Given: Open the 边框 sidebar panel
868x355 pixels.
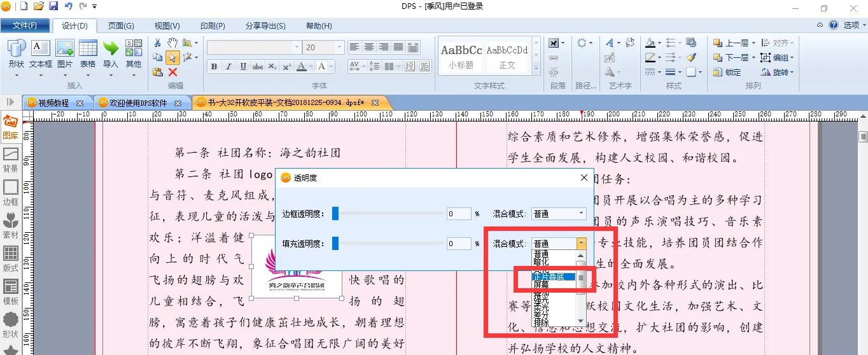Looking at the screenshot, I should [x=10, y=193].
